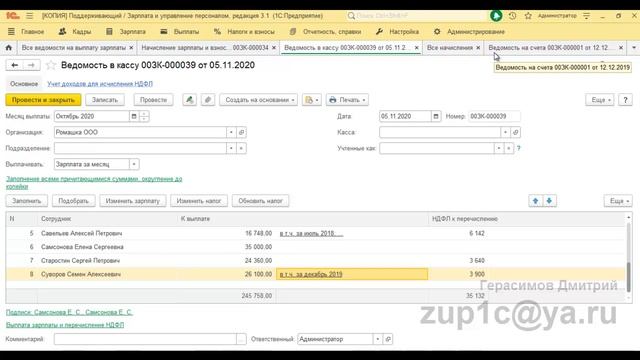Click the green document movements icon
The image size is (640, 360).
tap(189, 100)
